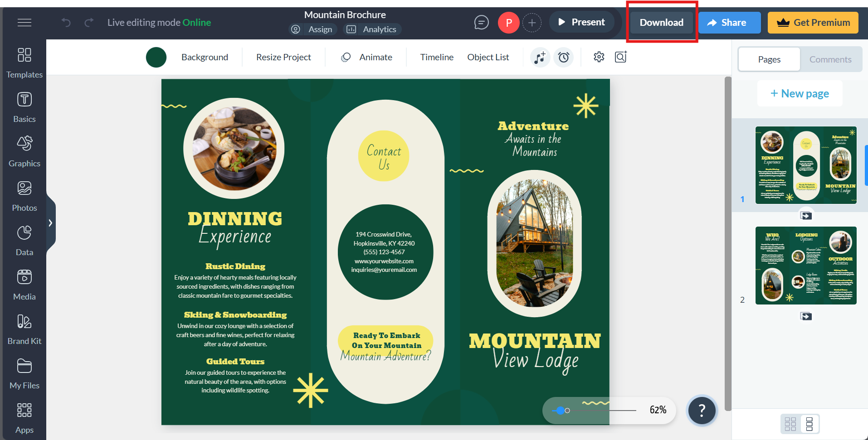
Task: Open the Analytics button
Action: [x=372, y=29]
